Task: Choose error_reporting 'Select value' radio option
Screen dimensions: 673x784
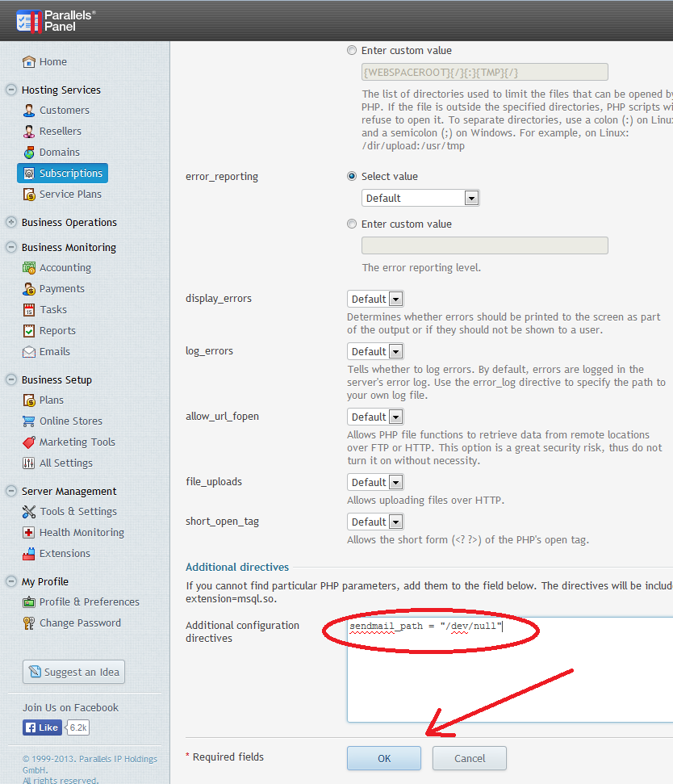Action: pyautogui.click(x=351, y=176)
